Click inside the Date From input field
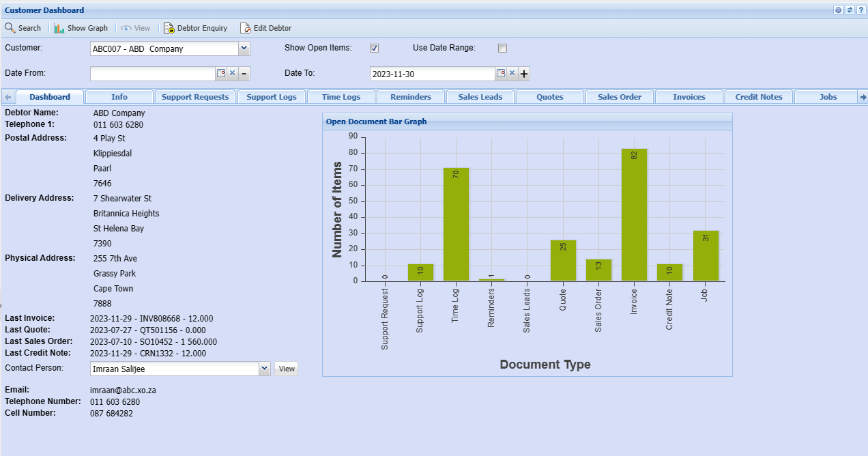The width and height of the screenshot is (868, 456). 153,74
